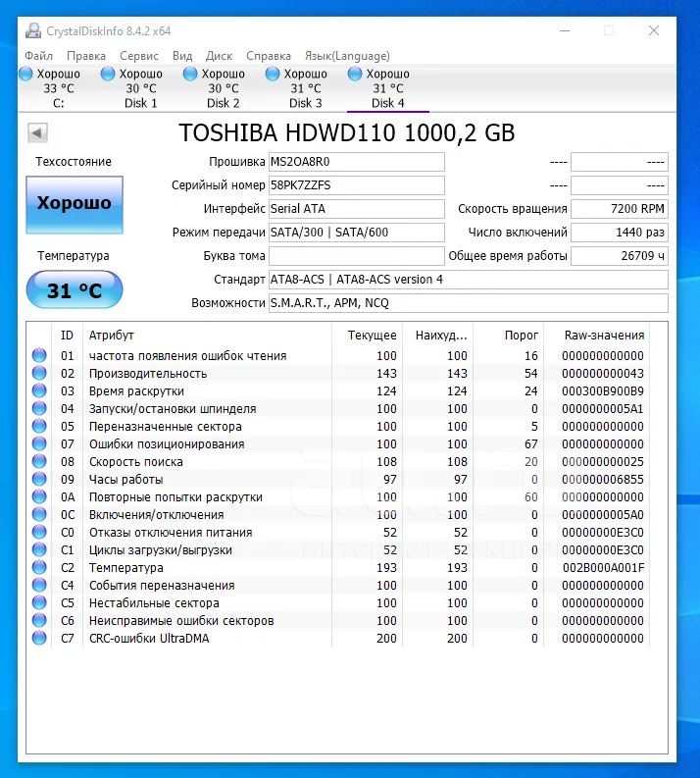Open the Вид menu
Image resolution: width=700 pixels, height=778 pixels.
tap(182, 56)
